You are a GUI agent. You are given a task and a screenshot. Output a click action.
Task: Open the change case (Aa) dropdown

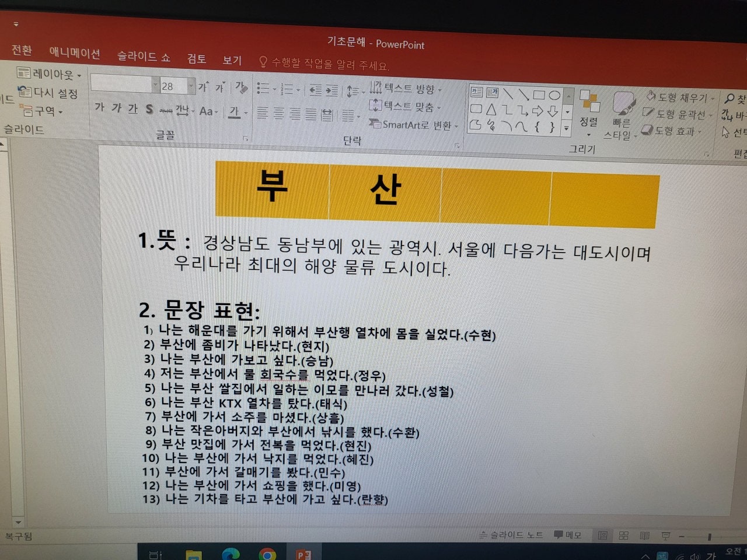coord(208,111)
